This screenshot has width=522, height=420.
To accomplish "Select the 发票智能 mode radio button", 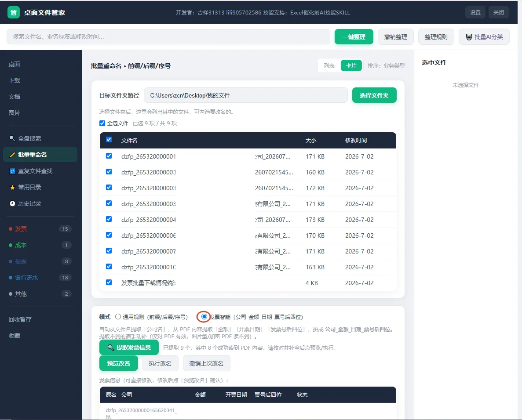I will (204, 317).
